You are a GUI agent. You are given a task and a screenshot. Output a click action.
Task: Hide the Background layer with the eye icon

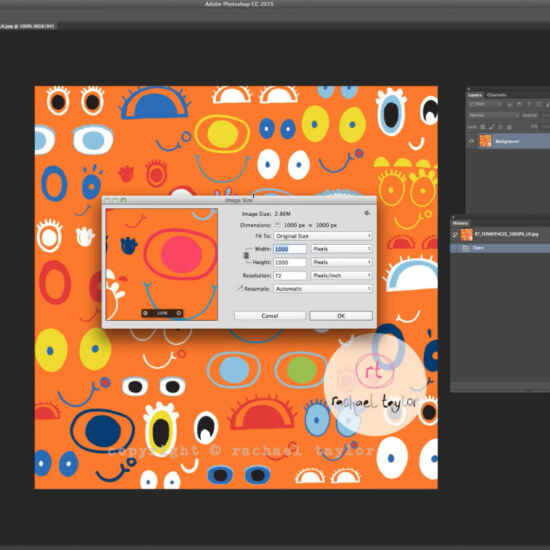(x=472, y=141)
